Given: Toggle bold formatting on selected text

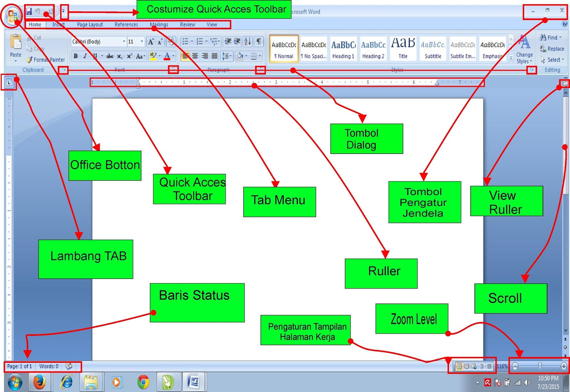Looking at the screenshot, I should (75, 56).
